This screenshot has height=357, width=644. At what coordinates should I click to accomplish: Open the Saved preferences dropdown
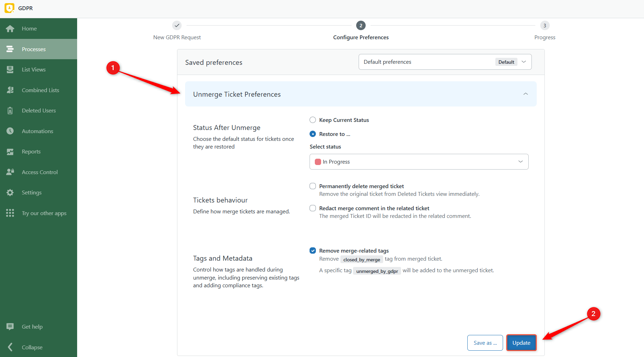click(445, 62)
